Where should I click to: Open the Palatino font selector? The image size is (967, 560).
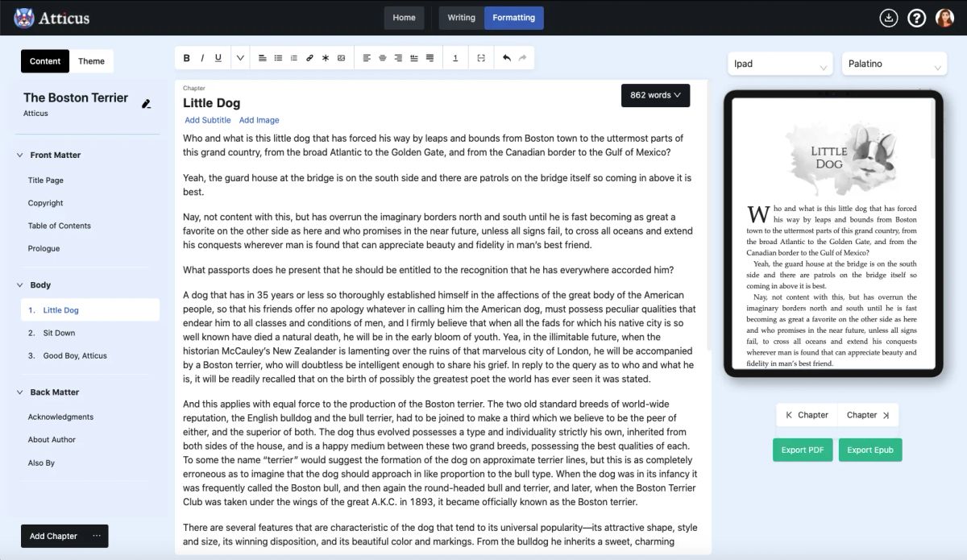(893, 63)
